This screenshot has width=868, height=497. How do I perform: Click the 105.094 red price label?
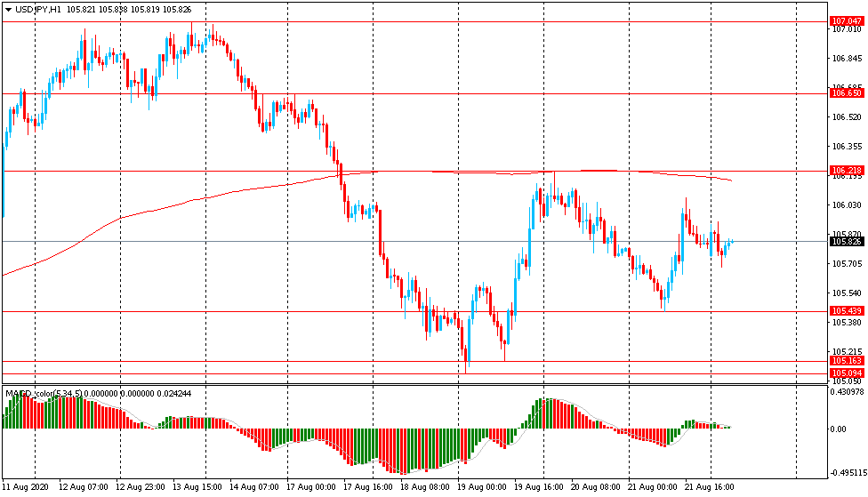[847, 373]
